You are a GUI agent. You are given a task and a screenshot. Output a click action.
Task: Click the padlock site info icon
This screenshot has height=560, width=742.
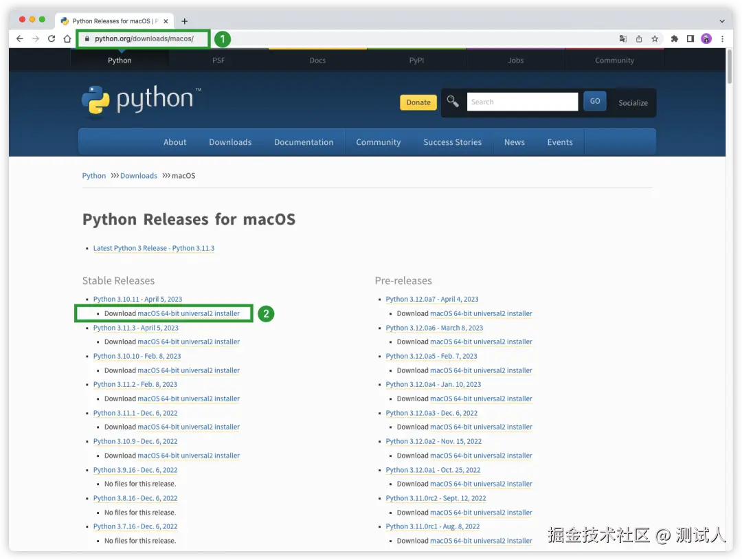pyautogui.click(x=87, y=38)
